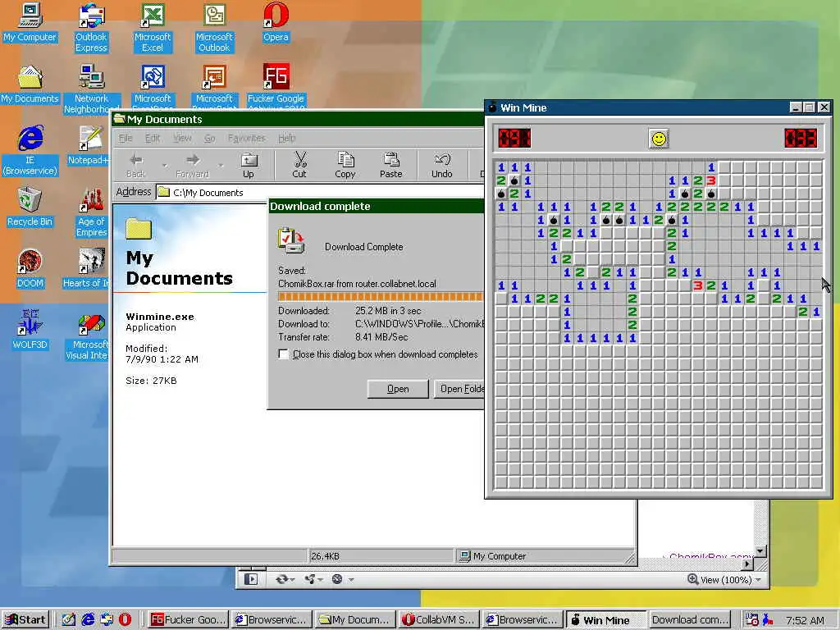Open the Back history dropdown arrow
Viewport: 840px width, 630px height.
pos(164,166)
